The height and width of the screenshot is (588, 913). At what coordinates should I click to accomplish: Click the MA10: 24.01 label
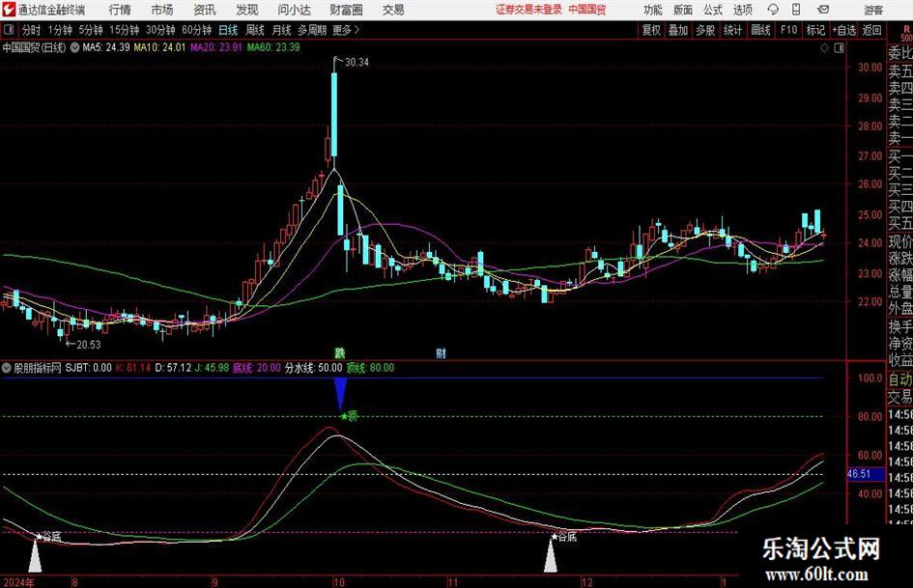coord(159,47)
